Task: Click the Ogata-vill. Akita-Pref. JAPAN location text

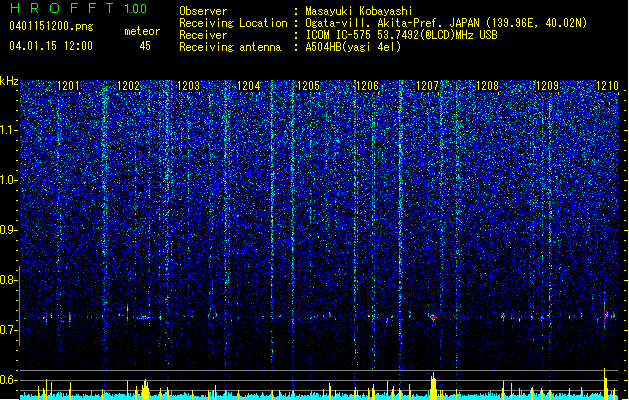Action: (x=446, y=23)
